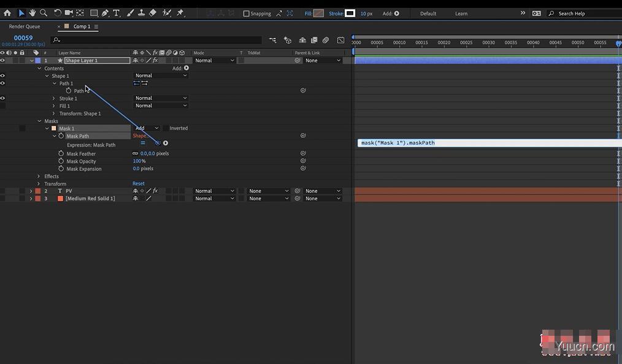This screenshot has height=364, width=622.
Task: Click the Transform Reset link
Action: (139, 183)
